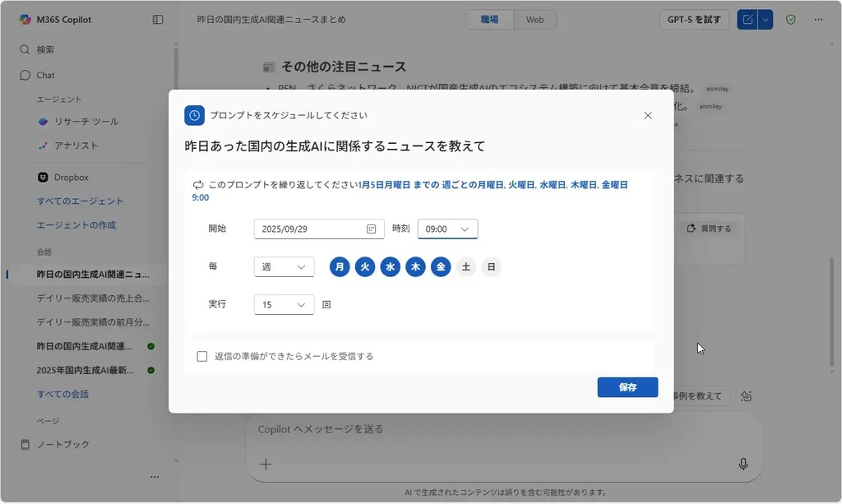Select the 職場 tab
842x504 pixels.
click(489, 20)
